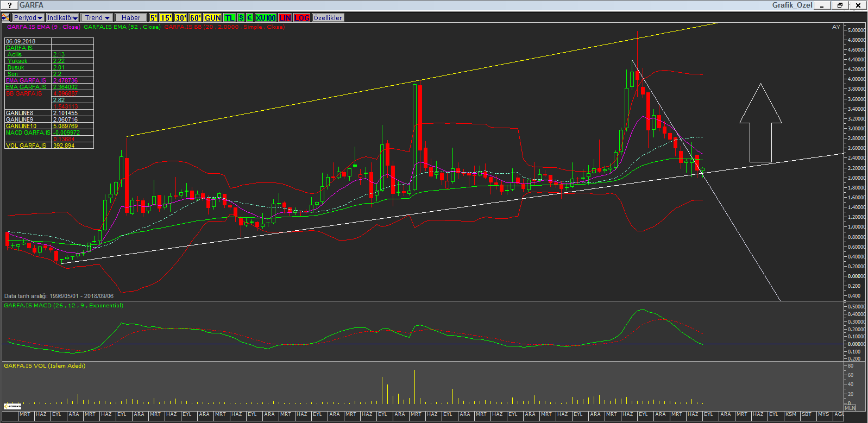
Task: Click the VOL GARFA.IS value 392,894
Action: pyautogui.click(x=64, y=146)
